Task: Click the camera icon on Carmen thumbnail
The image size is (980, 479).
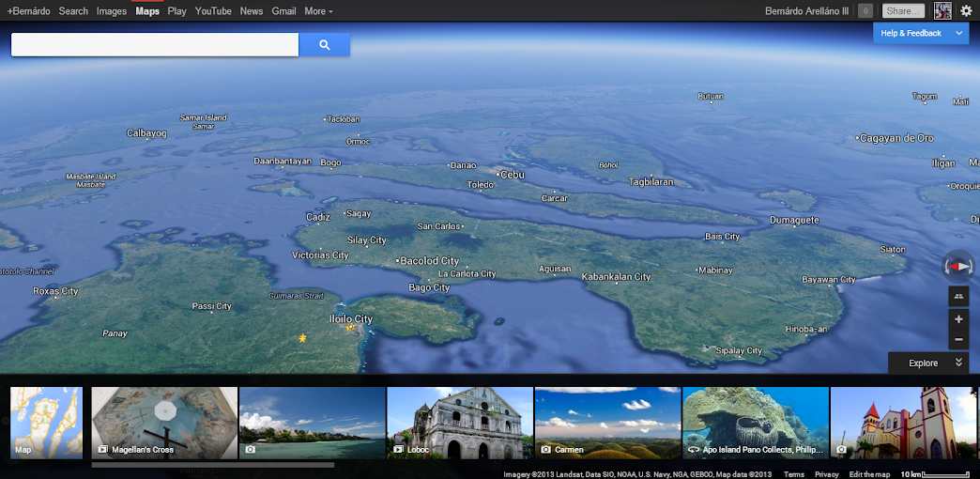Action: [x=545, y=450]
